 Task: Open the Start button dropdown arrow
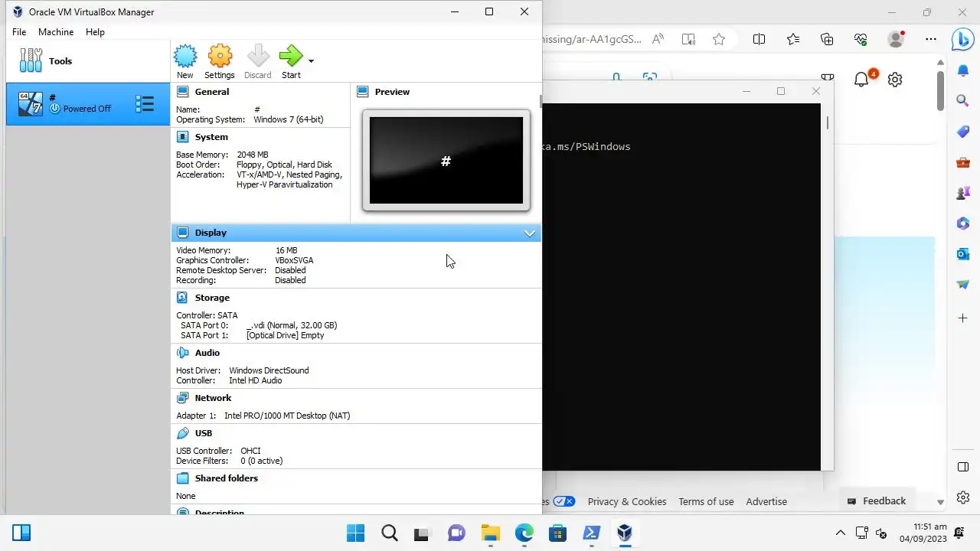[311, 60]
